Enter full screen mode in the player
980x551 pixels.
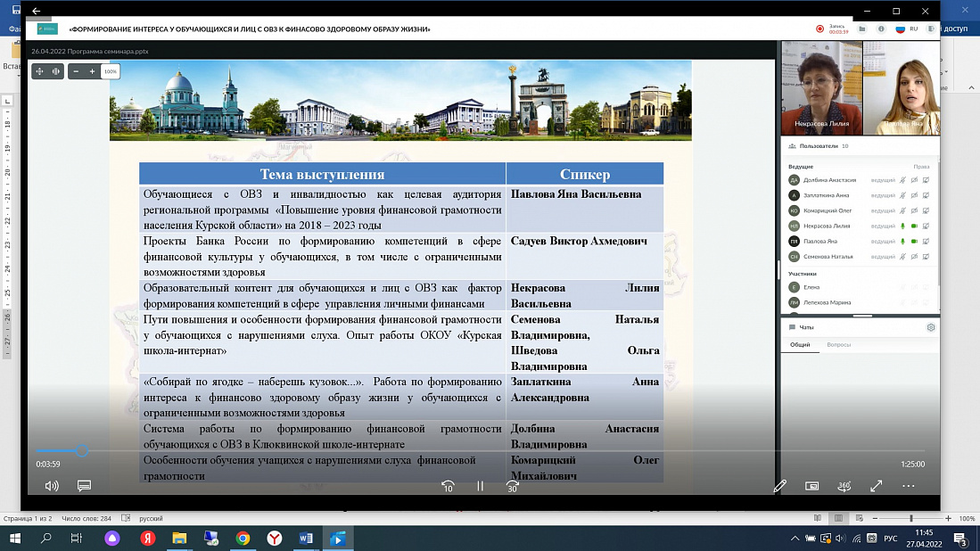[x=877, y=485]
